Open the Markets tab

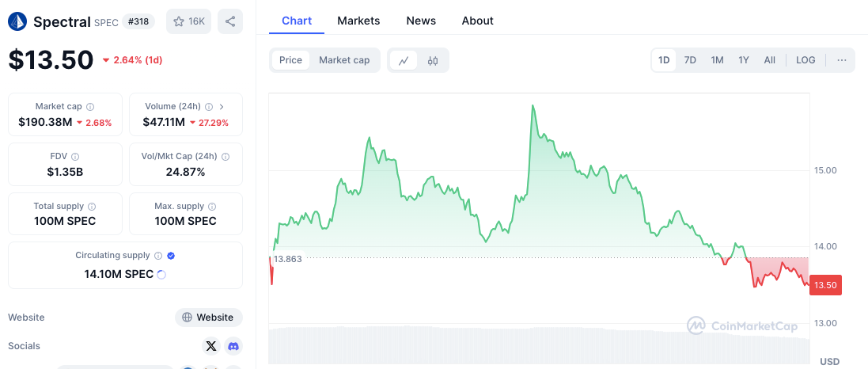(x=358, y=21)
